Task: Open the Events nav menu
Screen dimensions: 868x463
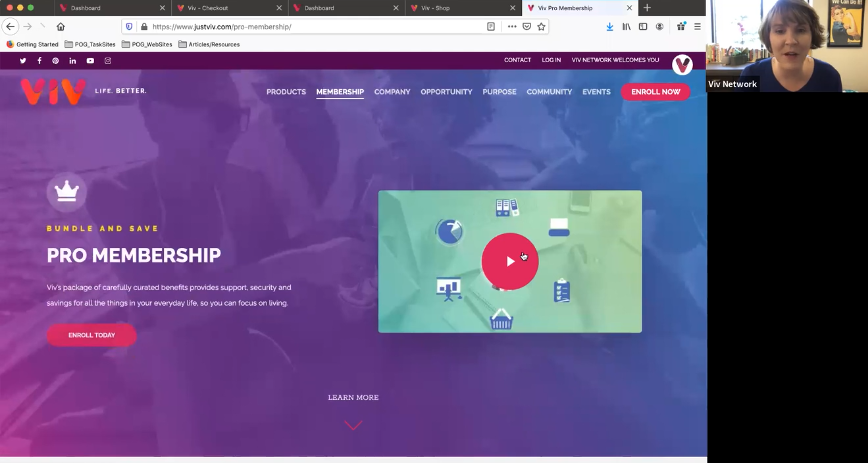Action: tap(596, 92)
